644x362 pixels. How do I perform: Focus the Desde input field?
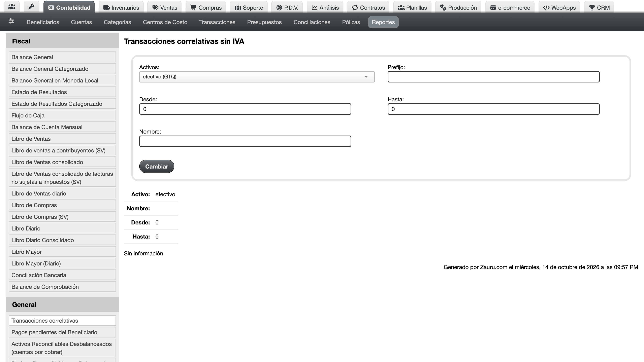(245, 109)
